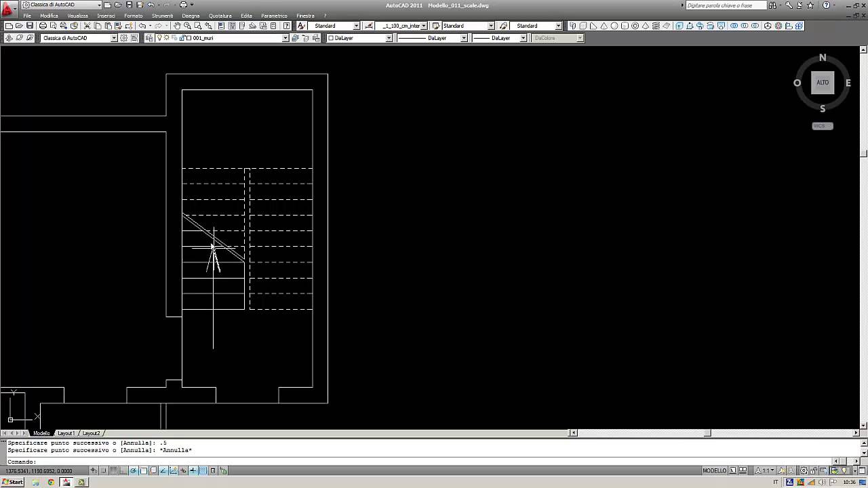Click the Save icon in Standard toolbar
The height and width of the screenshot is (488, 868).
(30, 26)
